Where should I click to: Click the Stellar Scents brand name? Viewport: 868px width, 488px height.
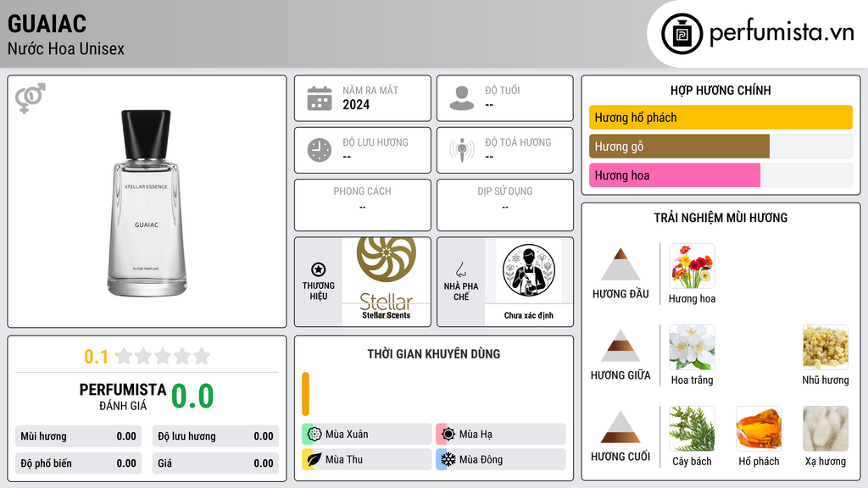tap(386, 315)
